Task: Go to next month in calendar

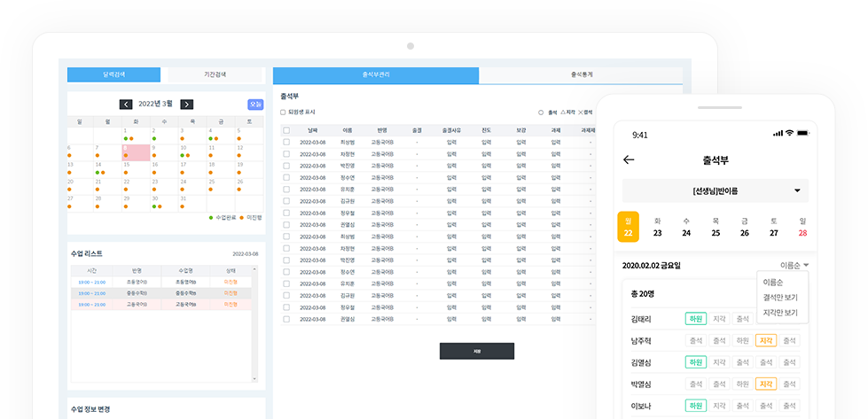Action: click(x=186, y=104)
